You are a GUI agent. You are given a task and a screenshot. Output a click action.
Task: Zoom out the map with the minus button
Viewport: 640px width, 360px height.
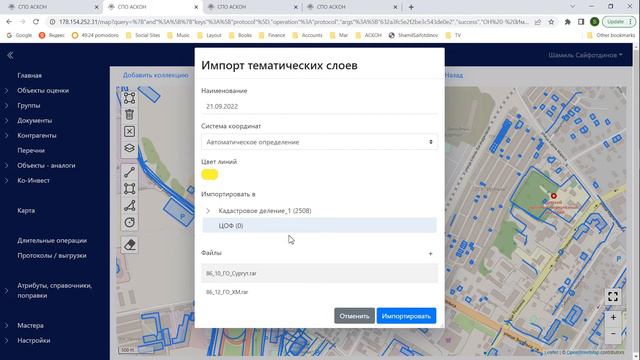(613, 334)
